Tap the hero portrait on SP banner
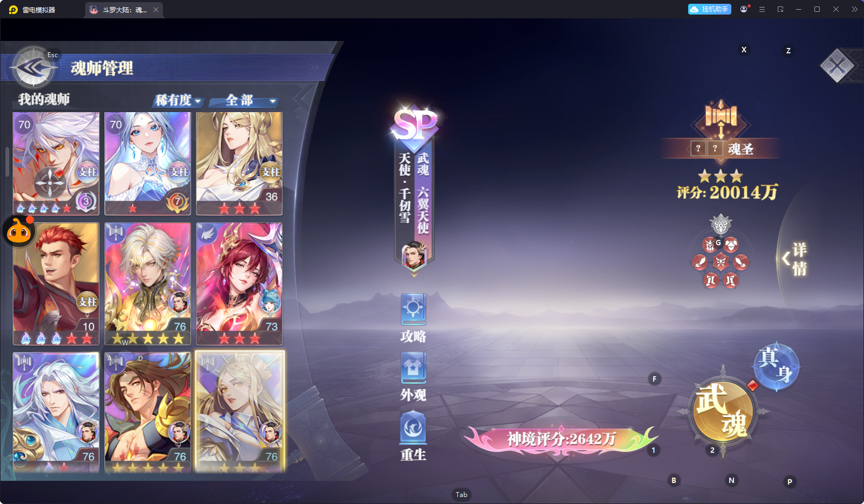 click(x=414, y=256)
